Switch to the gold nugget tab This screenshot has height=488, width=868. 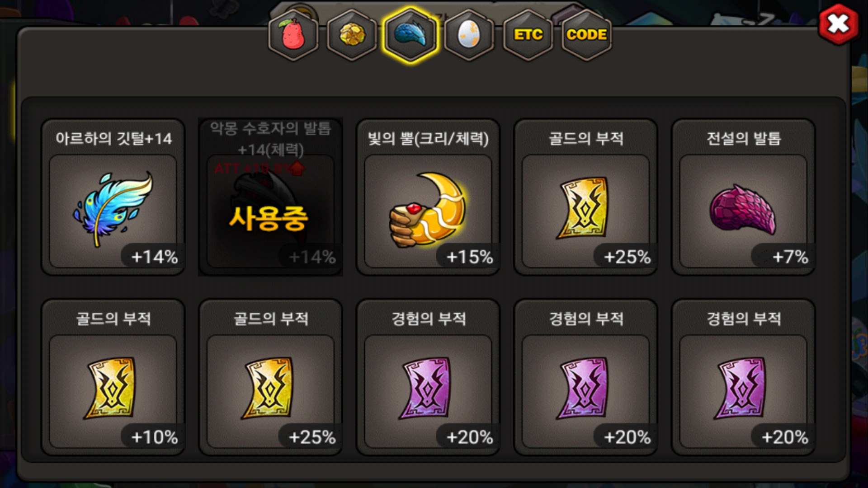point(352,35)
